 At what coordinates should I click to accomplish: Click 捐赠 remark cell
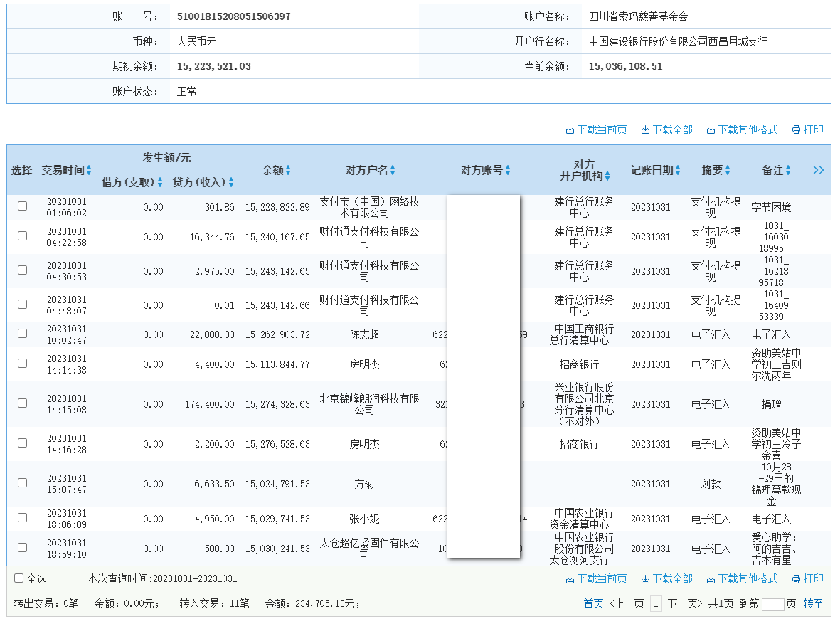click(x=771, y=404)
